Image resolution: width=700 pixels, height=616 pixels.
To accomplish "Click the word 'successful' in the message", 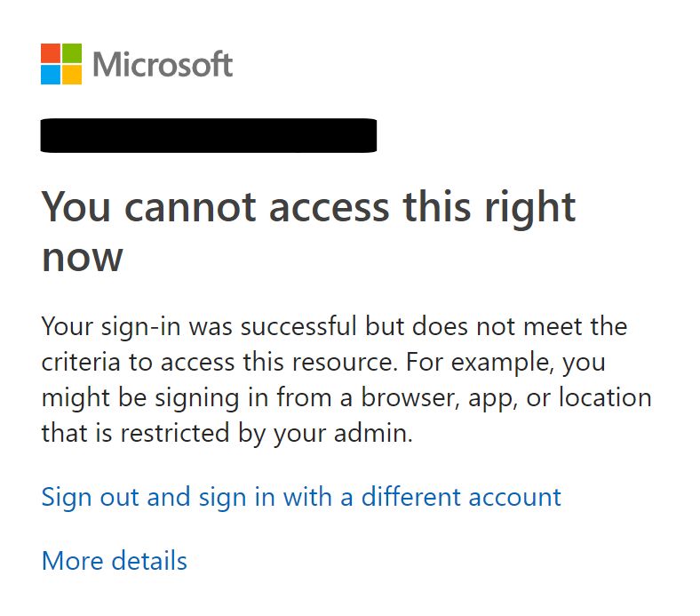I will pyautogui.click(x=298, y=326).
